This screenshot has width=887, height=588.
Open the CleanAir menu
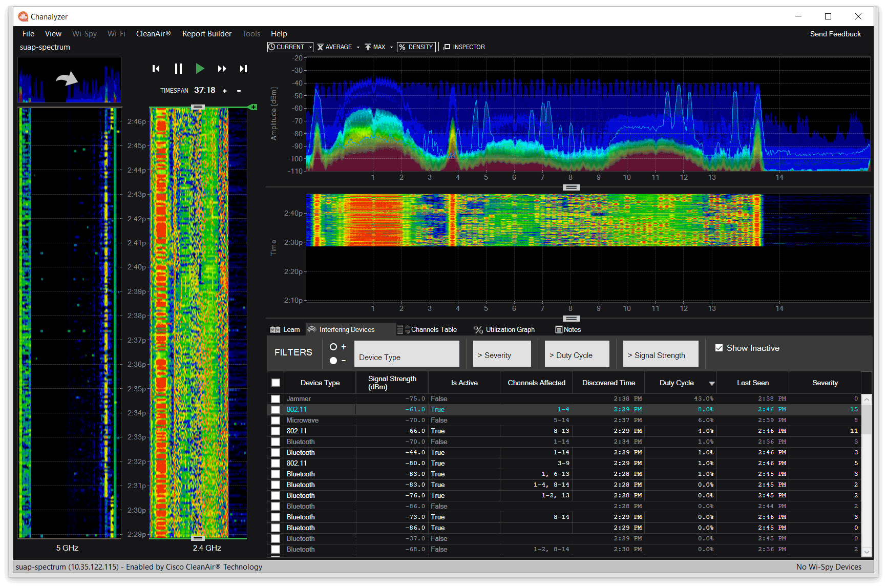[153, 34]
